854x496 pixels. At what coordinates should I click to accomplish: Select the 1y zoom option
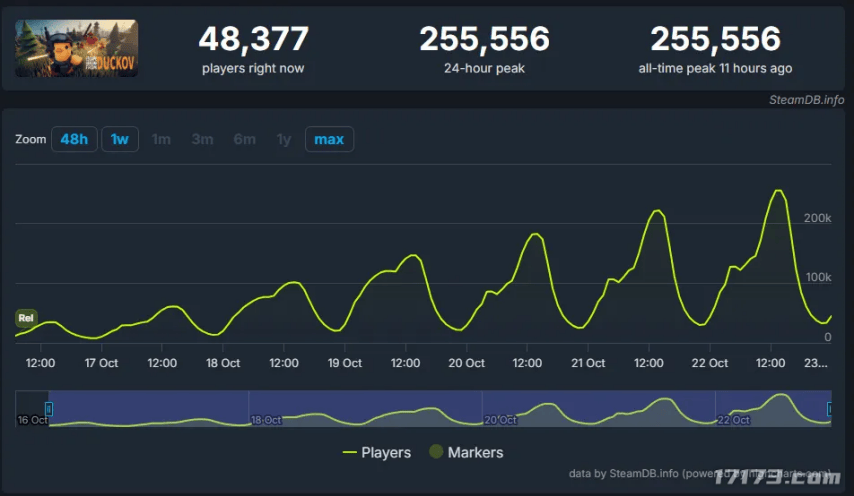click(x=284, y=139)
